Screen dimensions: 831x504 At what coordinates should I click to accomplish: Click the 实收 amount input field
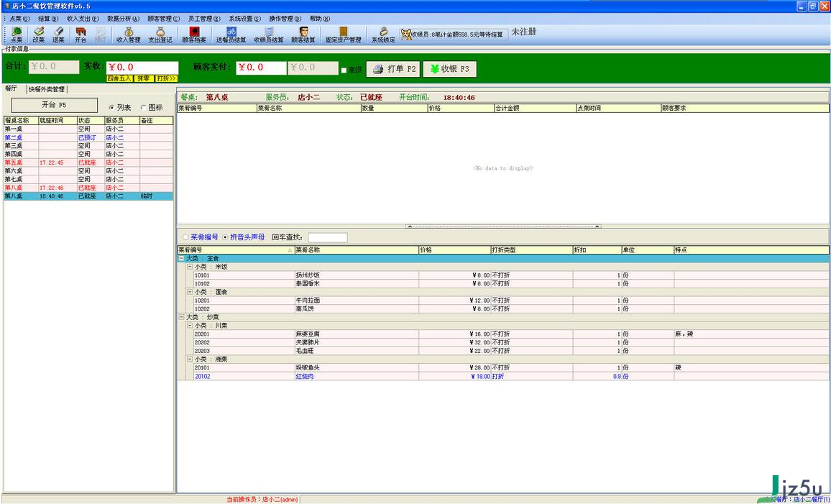pos(142,68)
